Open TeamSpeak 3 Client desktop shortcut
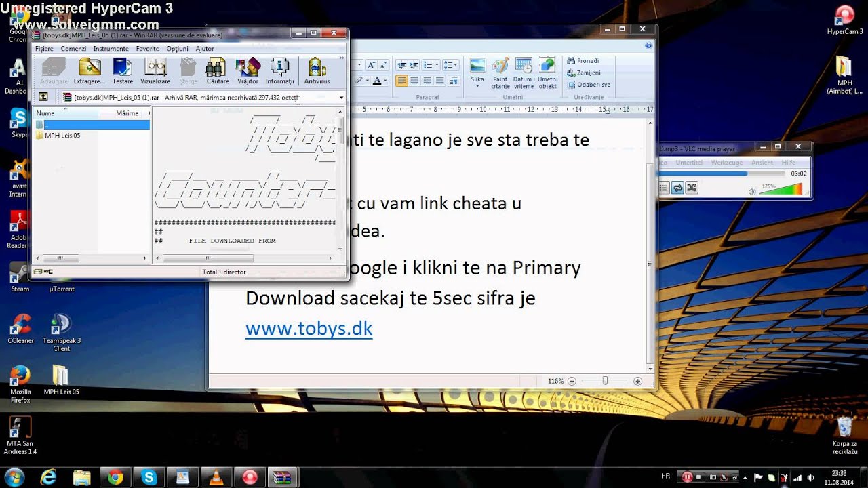This screenshot has width=868, height=488. (x=61, y=331)
